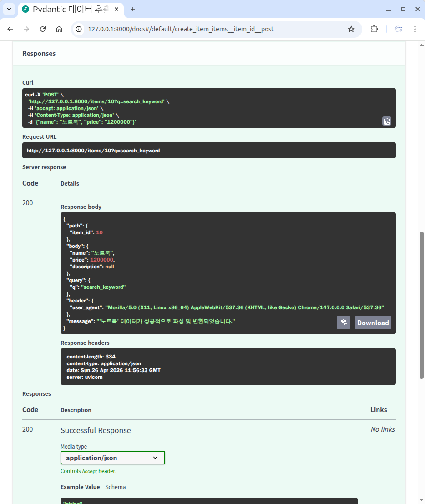425x504 pixels.
Task: Click the content-type: application/json header line
Action: click(104, 363)
